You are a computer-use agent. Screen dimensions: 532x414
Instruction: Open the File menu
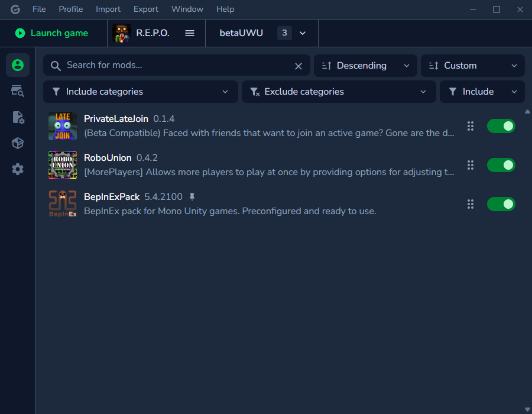39,9
